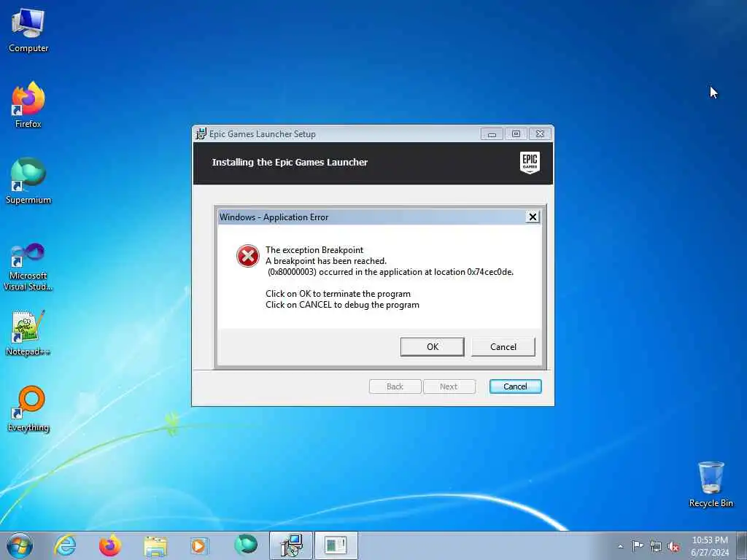
Task: Click the Show Desktop strip beside the clock
Action: [742, 545]
